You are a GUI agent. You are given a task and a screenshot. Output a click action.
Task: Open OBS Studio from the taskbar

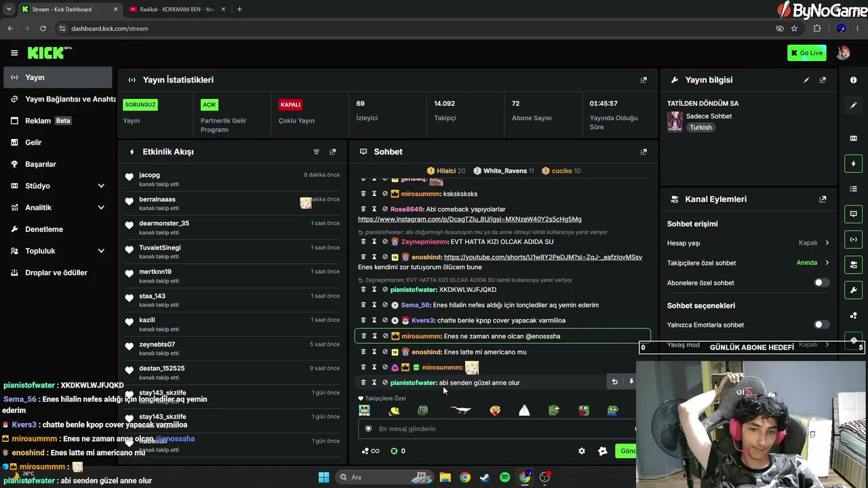[545, 477]
